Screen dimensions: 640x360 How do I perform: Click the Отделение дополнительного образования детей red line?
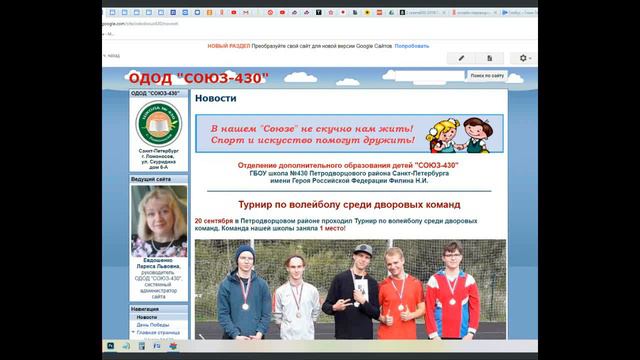coord(348,165)
